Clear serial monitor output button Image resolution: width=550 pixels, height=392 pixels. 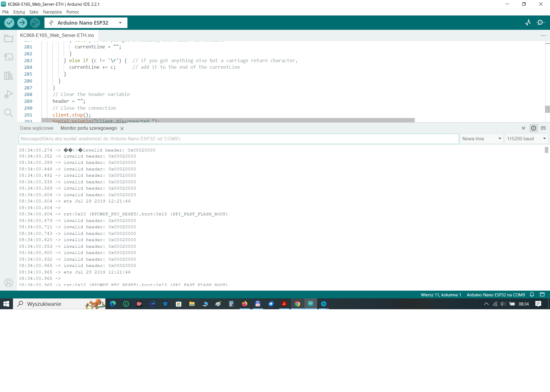[x=543, y=128]
